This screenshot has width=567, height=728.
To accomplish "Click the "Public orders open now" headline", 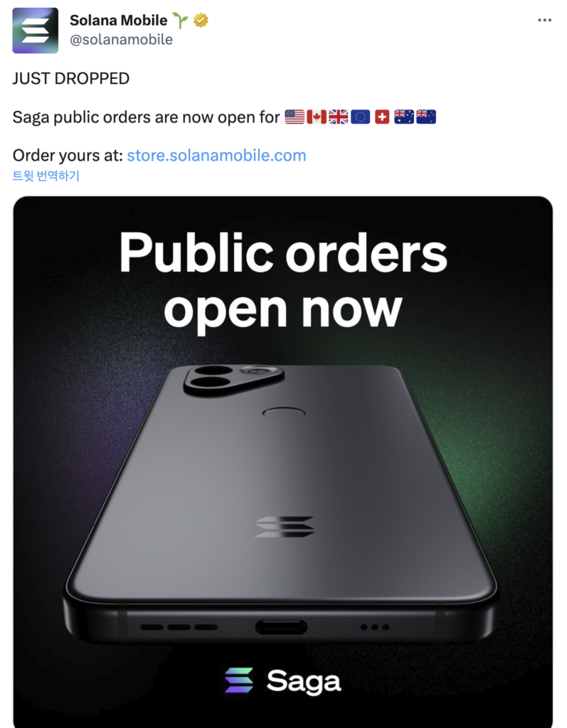I will (x=283, y=279).
